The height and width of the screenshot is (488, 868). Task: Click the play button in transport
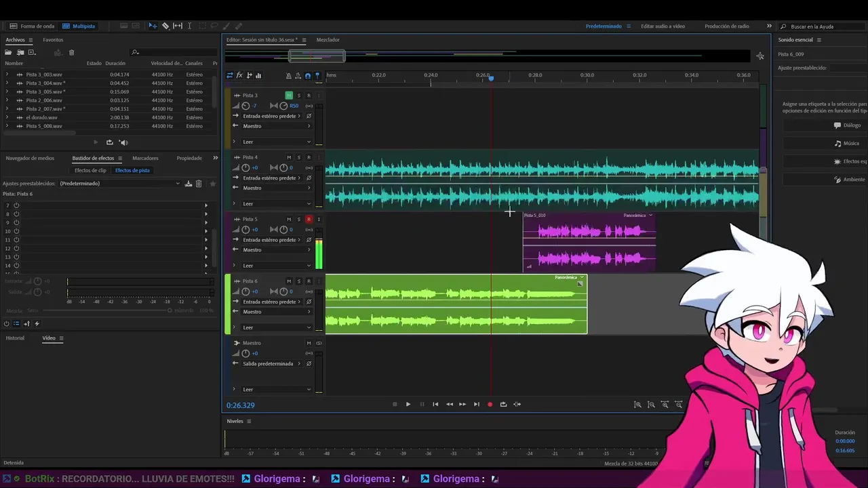click(408, 405)
